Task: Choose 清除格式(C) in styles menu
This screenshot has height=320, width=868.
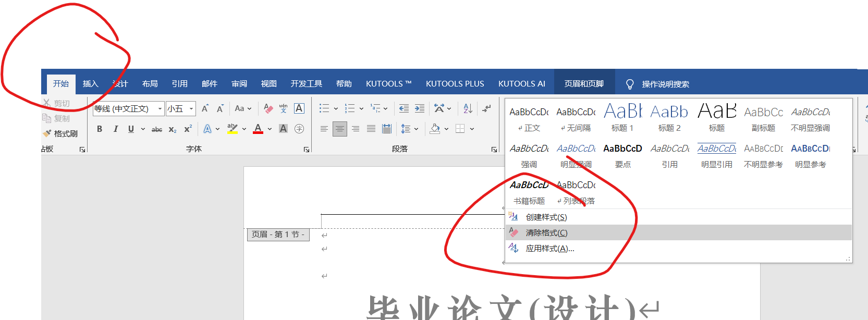Action: [x=679, y=232]
